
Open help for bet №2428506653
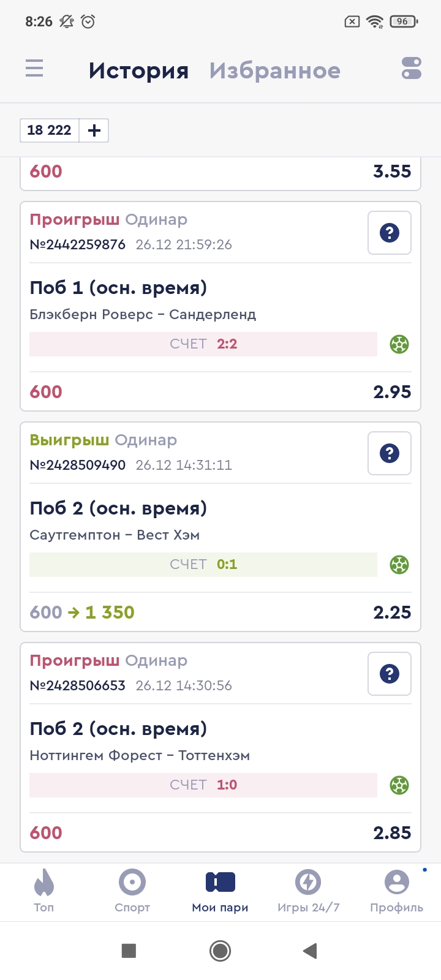389,674
